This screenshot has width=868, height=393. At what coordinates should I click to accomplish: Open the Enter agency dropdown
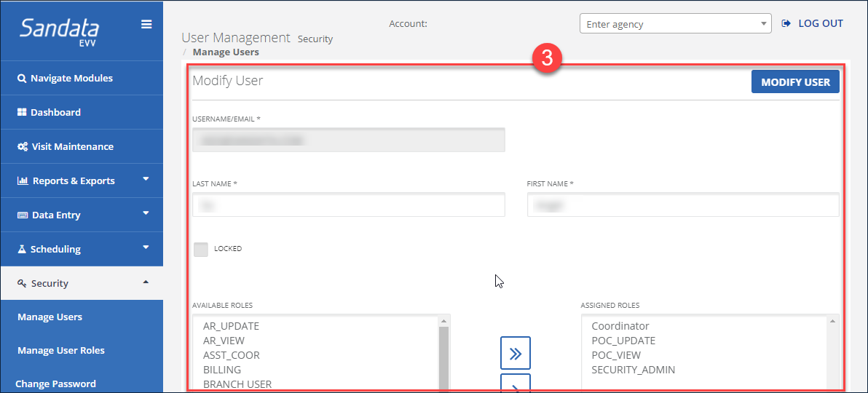(674, 24)
